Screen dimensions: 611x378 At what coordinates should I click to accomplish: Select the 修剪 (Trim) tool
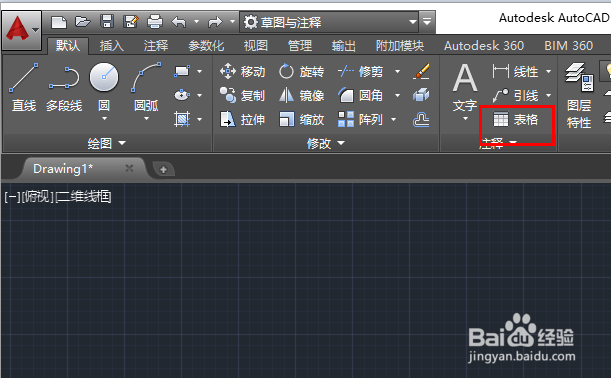[x=360, y=72]
